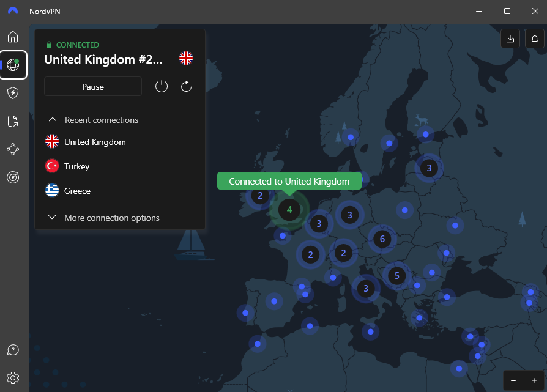547x392 pixels.
Task: Click the UK flag in connection header
Action: 186,58
